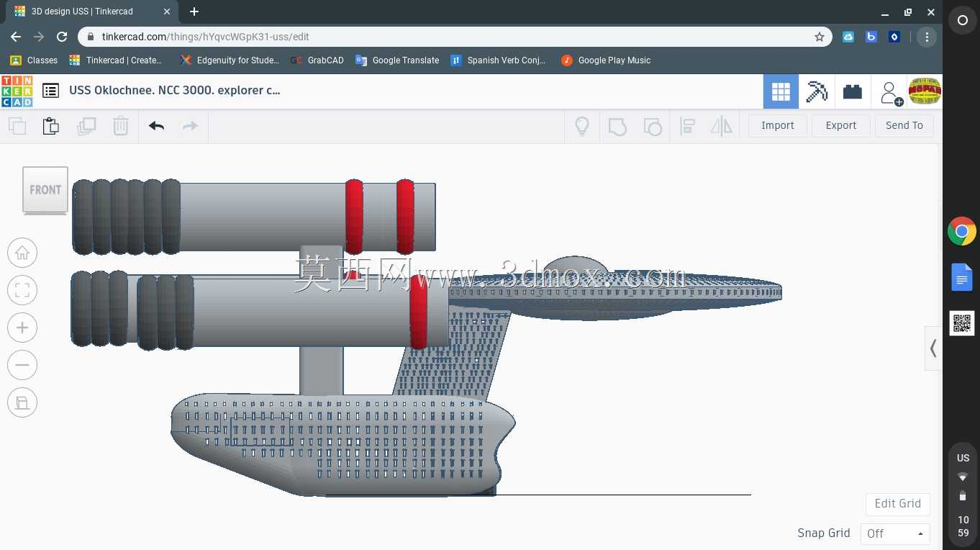The width and height of the screenshot is (980, 550).
Task: Switch to 3D design grid view
Action: coord(781,91)
